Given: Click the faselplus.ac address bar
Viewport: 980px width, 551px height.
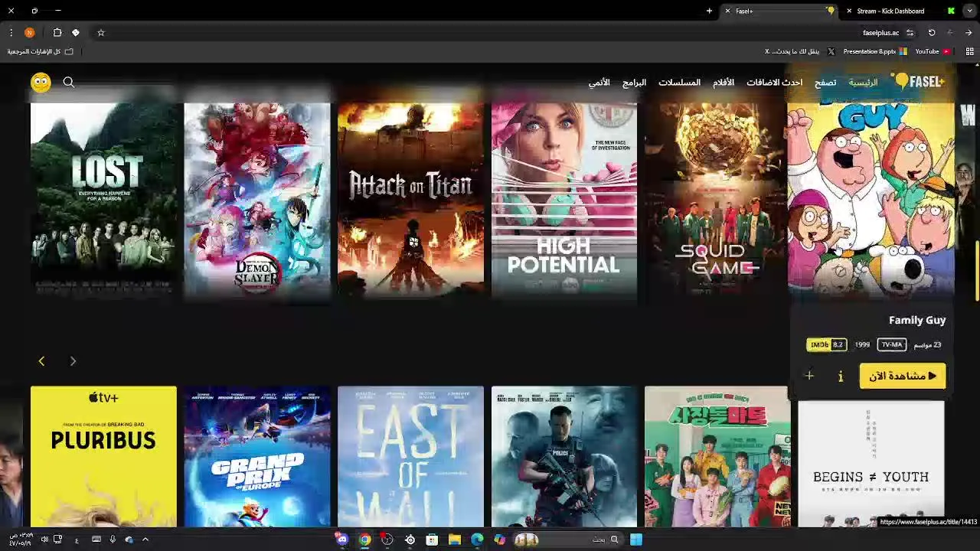Looking at the screenshot, I should [880, 33].
